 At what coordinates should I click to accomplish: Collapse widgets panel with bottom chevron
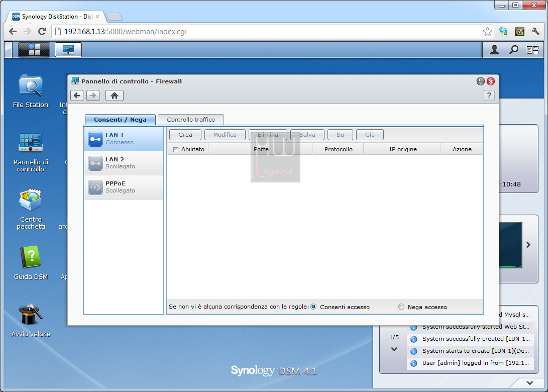click(x=530, y=383)
